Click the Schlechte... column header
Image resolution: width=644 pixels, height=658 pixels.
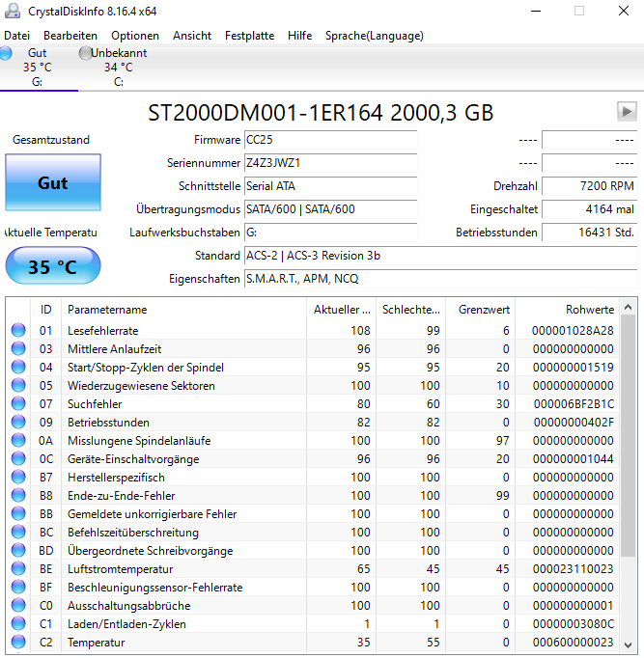pyautogui.click(x=410, y=310)
